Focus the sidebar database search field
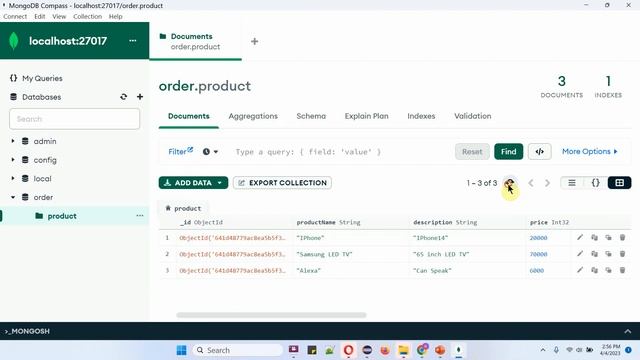 point(74,119)
